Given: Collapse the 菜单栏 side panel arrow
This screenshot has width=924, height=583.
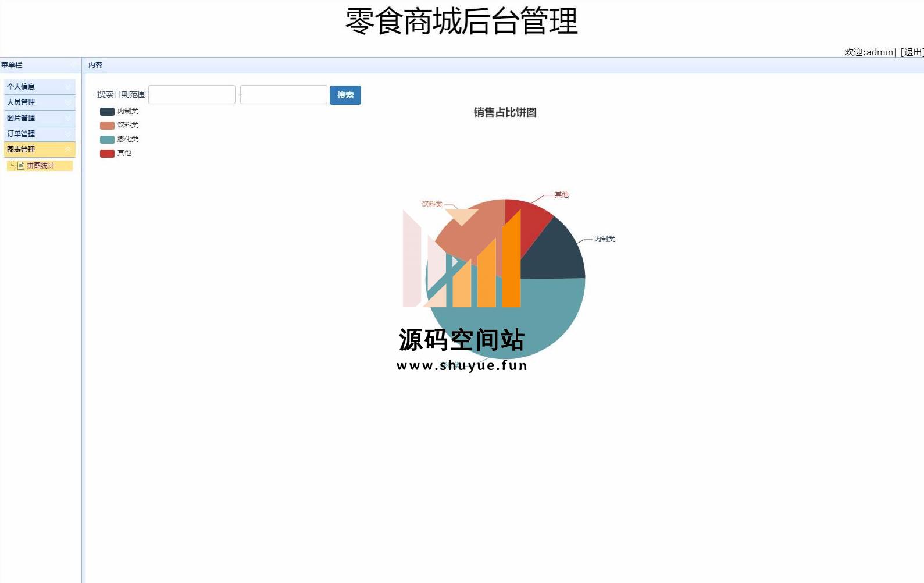Looking at the screenshot, I should (73, 65).
